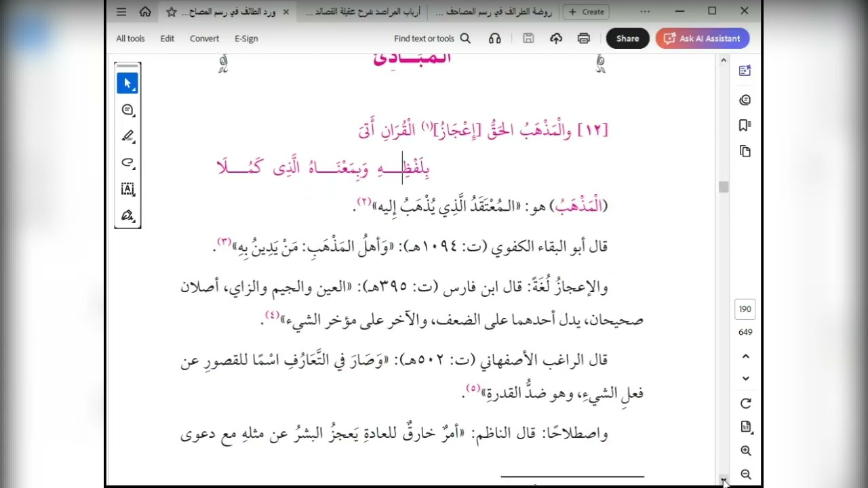Open All tools menu

(x=130, y=39)
